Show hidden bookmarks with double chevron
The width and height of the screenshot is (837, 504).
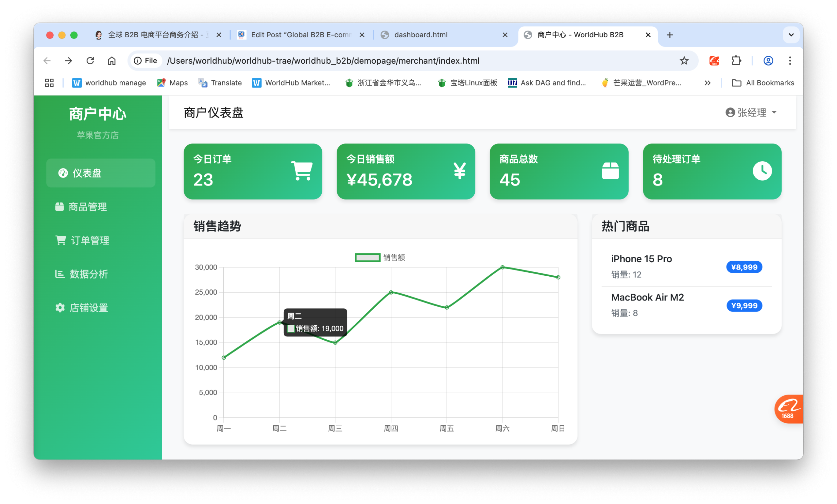[707, 83]
